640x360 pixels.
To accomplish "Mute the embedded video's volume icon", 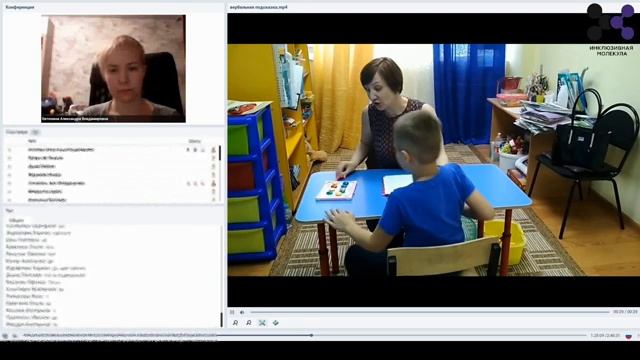I will (x=242, y=312).
